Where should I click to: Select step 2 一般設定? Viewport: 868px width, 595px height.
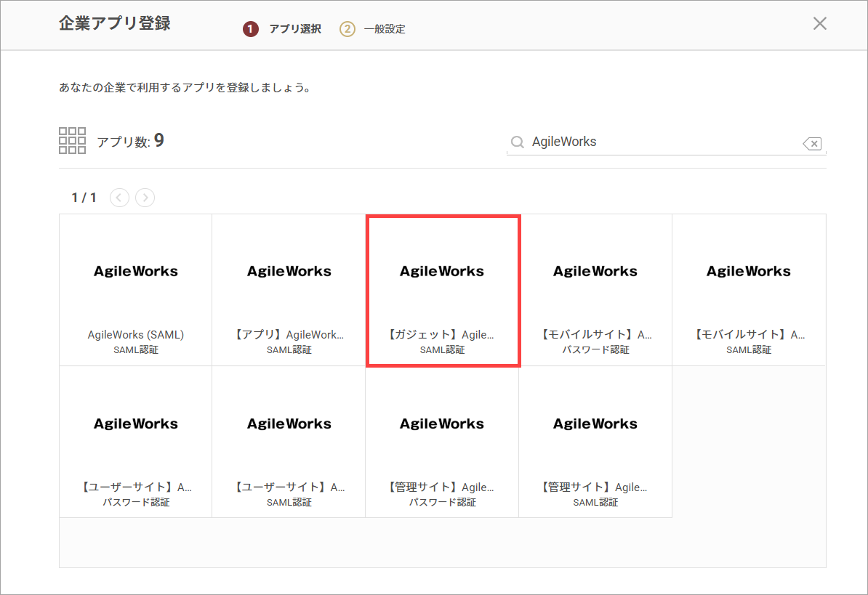tap(372, 29)
